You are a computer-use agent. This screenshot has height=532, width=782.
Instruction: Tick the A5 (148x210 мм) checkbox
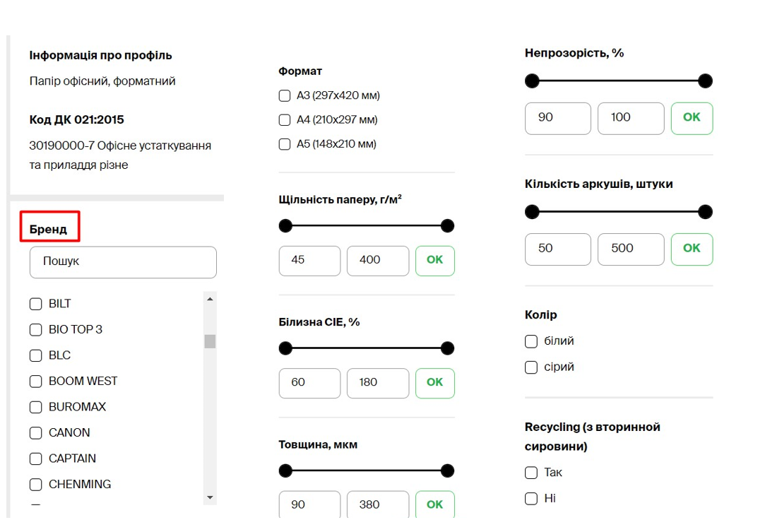tap(285, 144)
